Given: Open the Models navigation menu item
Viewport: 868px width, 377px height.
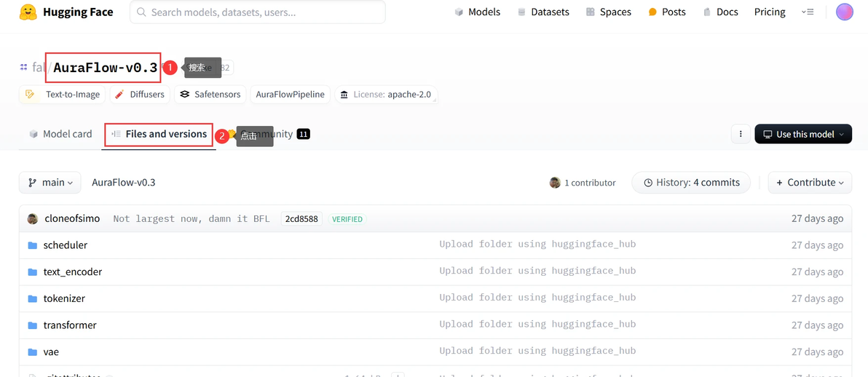Looking at the screenshot, I should pyautogui.click(x=478, y=12).
